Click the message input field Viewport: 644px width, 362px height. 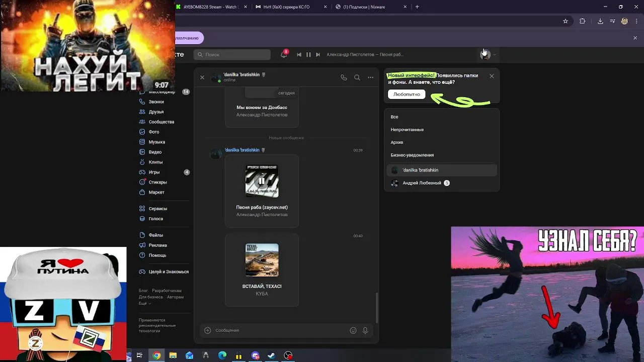280,330
